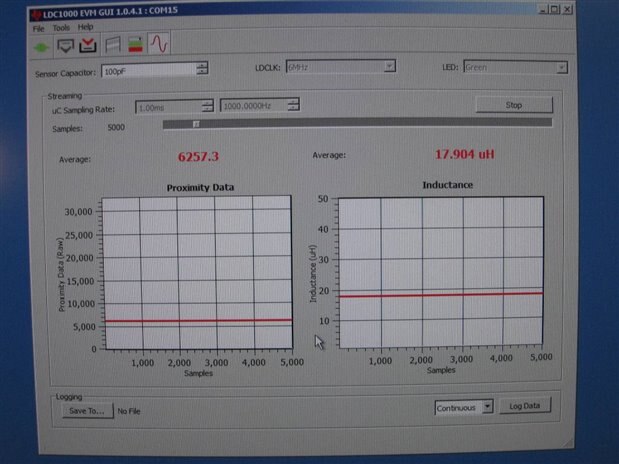
Task: Click the 1.00ms sampling rate field
Action: (x=169, y=107)
